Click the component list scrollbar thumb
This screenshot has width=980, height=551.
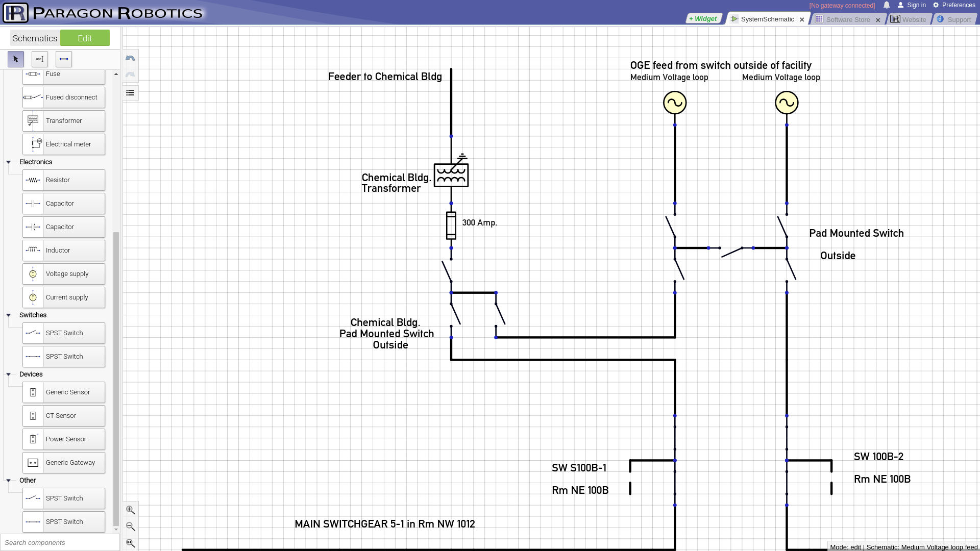[x=116, y=379]
